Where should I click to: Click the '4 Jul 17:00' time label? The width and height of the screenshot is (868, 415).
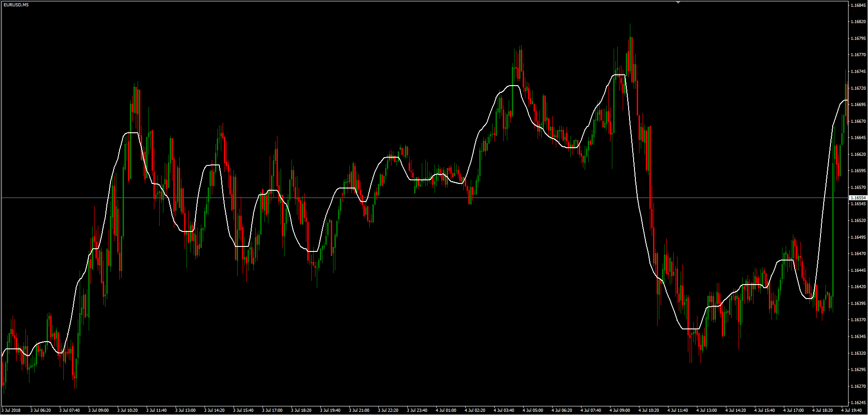click(793, 410)
